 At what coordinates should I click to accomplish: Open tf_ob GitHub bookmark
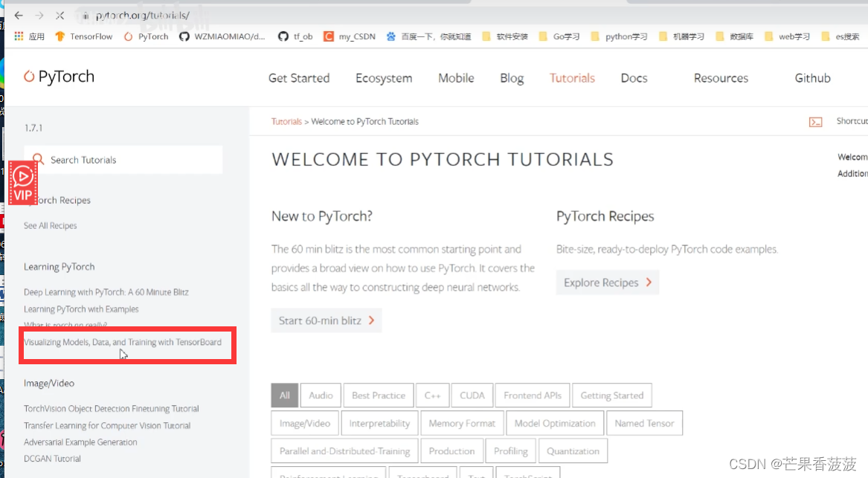pos(295,36)
